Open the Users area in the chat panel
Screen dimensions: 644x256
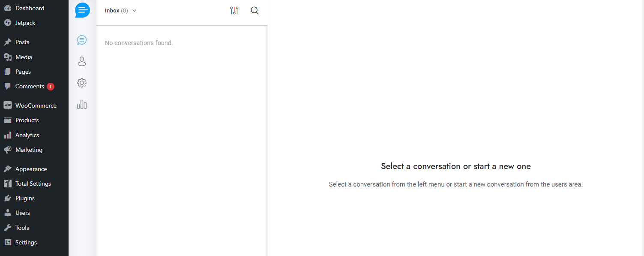pyautogui.click(x=82, y=61)
